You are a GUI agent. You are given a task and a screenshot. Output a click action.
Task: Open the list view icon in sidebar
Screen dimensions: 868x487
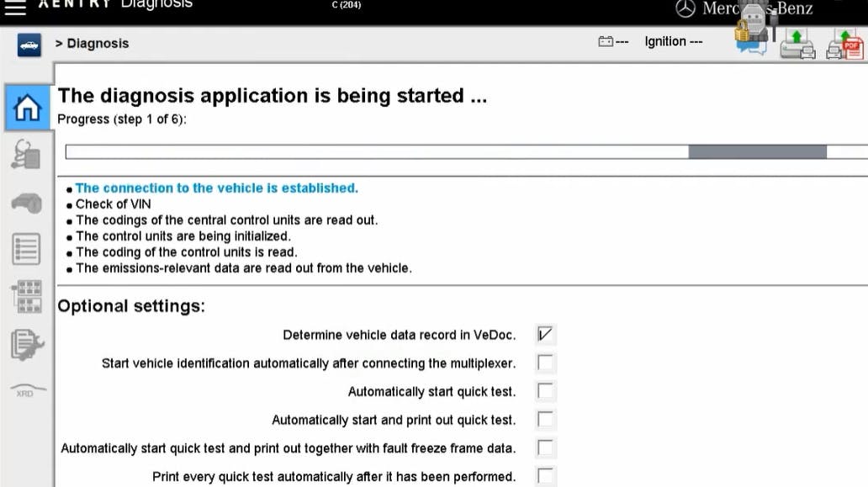(x=26, y=248)
